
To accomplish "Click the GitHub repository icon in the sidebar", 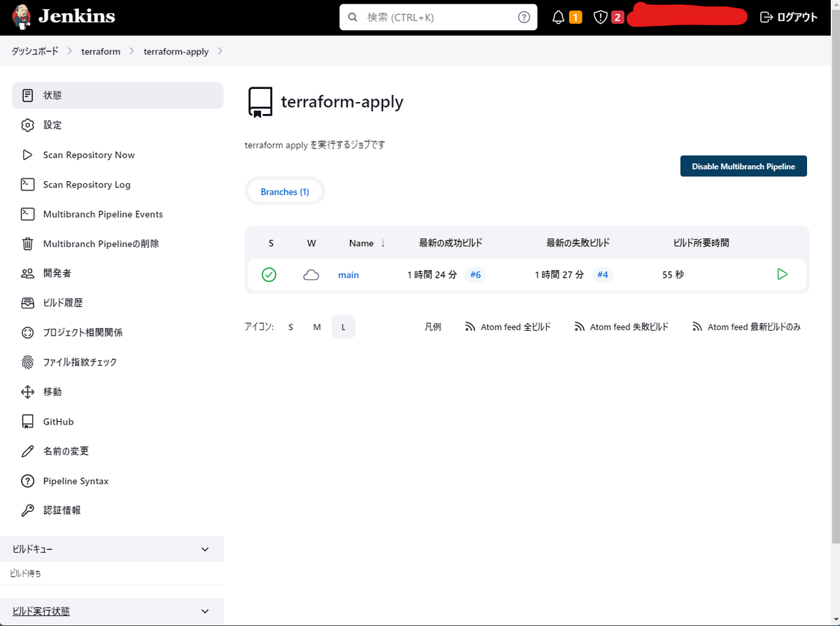I will click(x=27, y=422).
